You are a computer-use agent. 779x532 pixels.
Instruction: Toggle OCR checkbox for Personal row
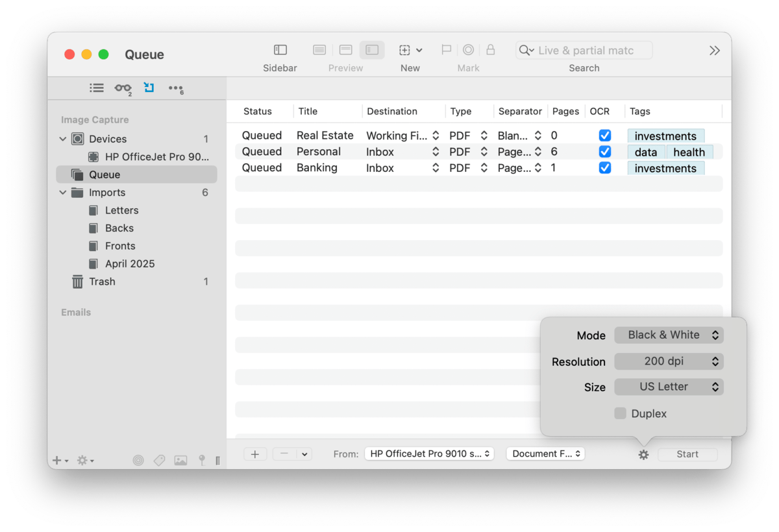click(604, 152)
